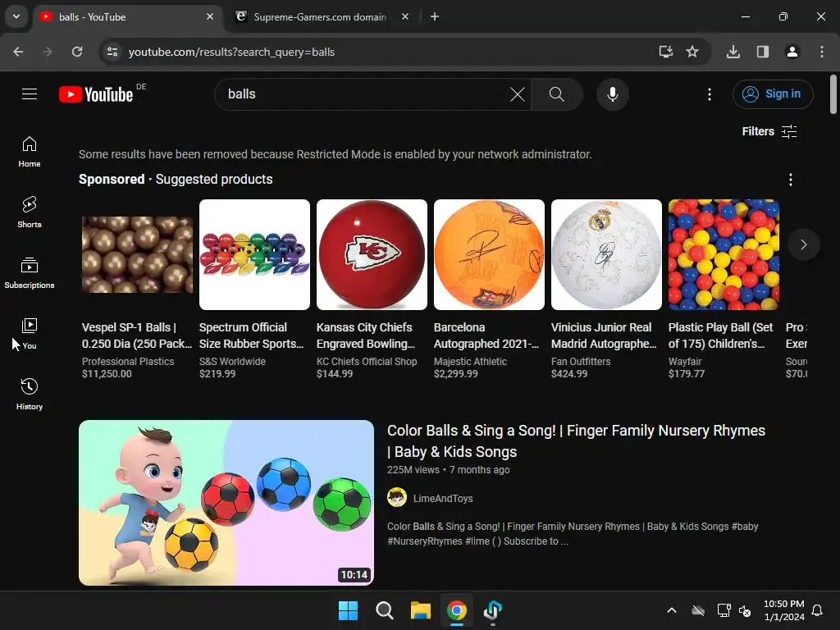Open Kansas City Chiefs bowling ball image
Viewport: 840px width, 630px height.
point(372,254)
